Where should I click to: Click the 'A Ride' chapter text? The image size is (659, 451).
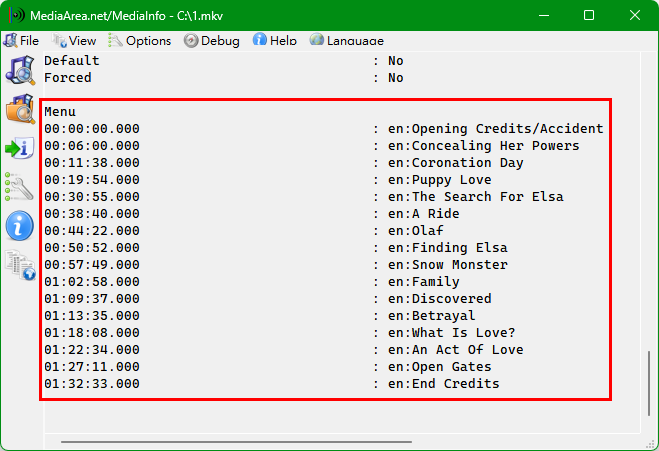(x=435, y=214)
